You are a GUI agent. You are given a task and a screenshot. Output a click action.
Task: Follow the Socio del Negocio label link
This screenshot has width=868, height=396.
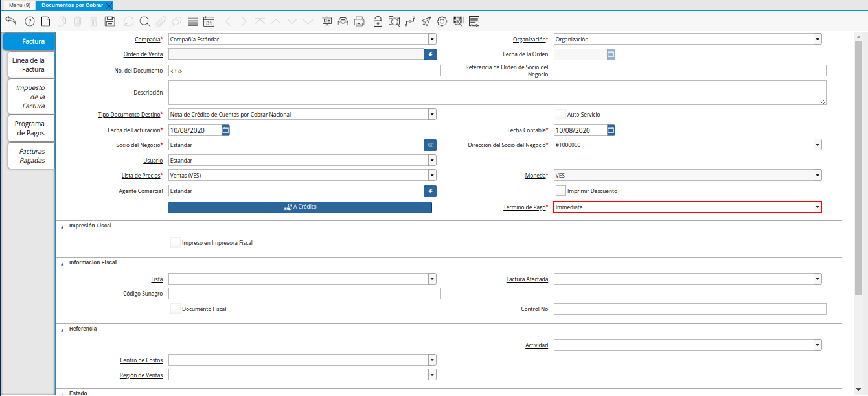pyautogui.click(x=139, y=145)
